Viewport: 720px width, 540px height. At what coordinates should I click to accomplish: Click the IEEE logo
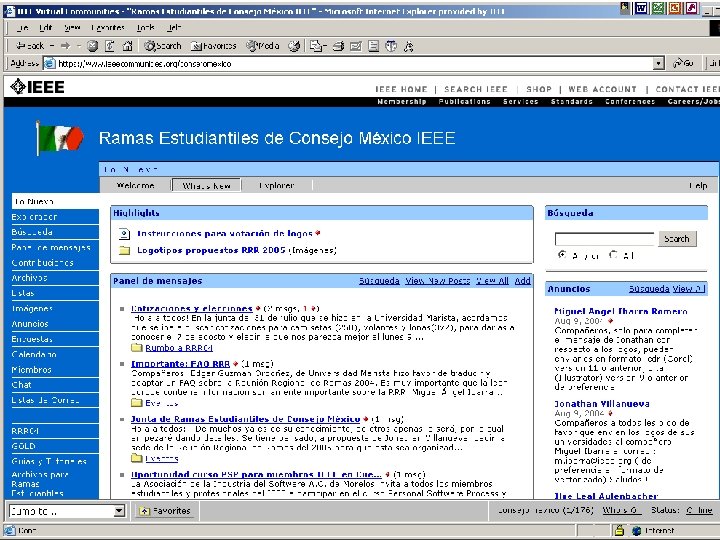pyautogui.click(x=37, y=86)
